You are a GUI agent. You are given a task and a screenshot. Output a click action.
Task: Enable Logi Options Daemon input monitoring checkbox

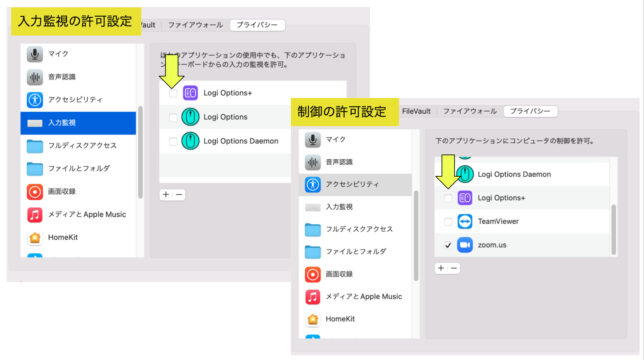[173, 141]
